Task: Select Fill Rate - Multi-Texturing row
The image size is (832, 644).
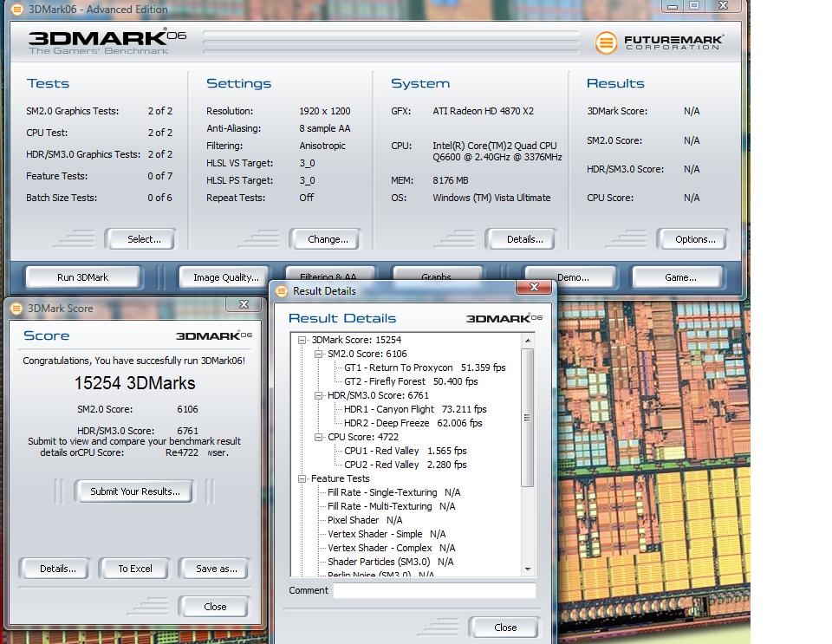Action: point(391,506)
